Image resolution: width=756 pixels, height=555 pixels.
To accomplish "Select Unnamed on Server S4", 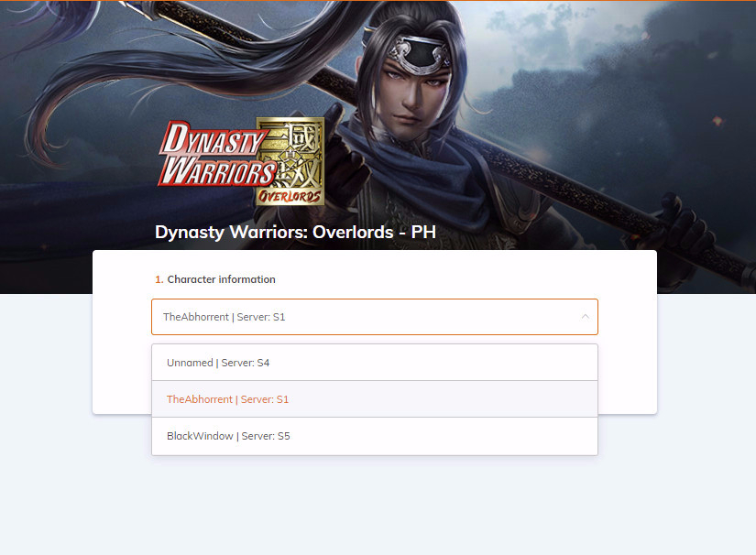I will (x=375, y=363).
